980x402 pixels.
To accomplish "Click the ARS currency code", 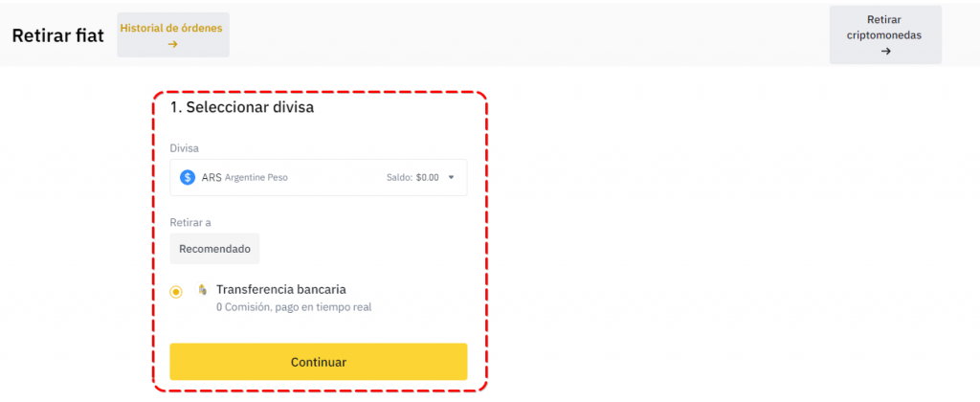I will pyautogui.click(x=212, y=178).
